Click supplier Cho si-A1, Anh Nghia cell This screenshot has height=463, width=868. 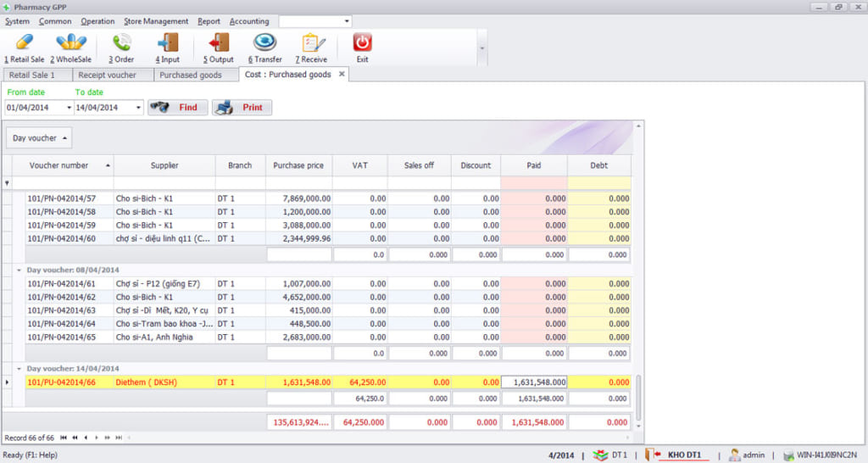click(164, 337)
